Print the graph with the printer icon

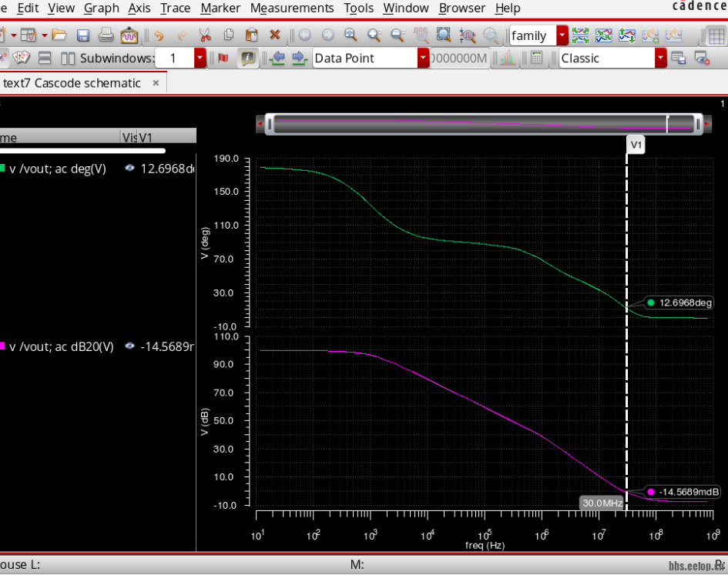pos(106,35)
